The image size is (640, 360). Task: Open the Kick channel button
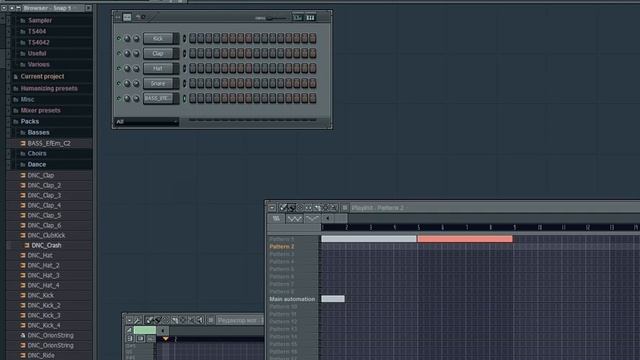(158, 38)
